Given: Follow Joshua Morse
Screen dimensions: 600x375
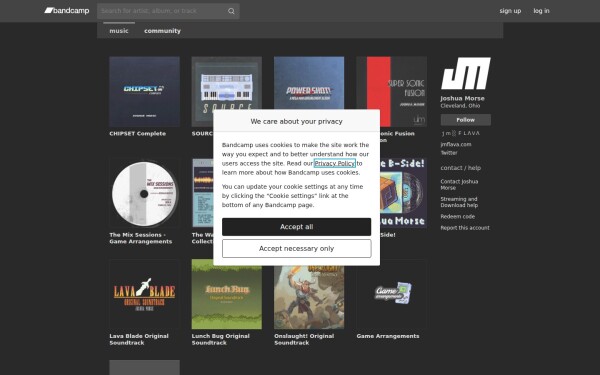Looking at the screenshot, I should [465, 120].
